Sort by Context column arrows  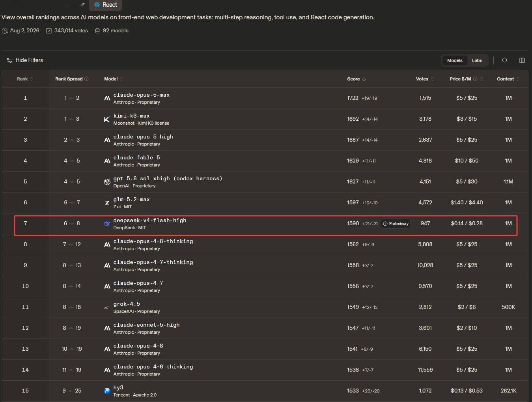coord(518,79)
